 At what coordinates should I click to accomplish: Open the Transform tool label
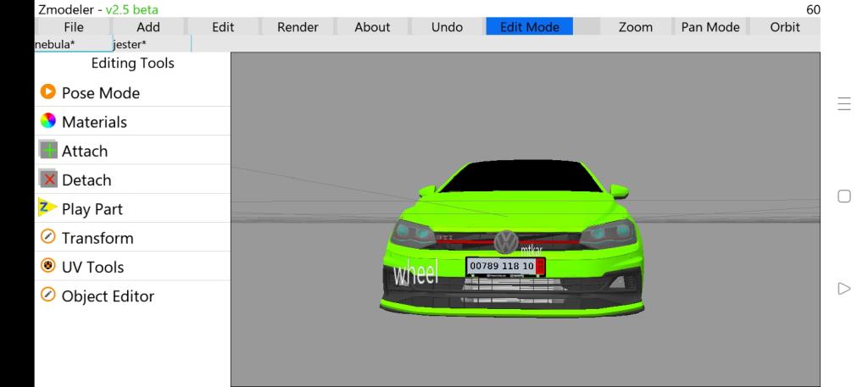(x=97, y=238)
